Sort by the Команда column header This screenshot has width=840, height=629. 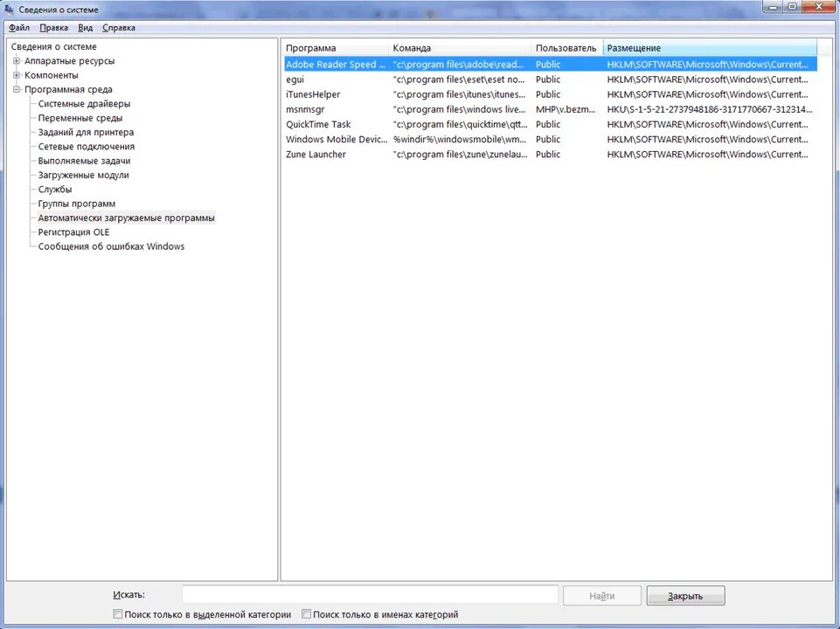460,48
